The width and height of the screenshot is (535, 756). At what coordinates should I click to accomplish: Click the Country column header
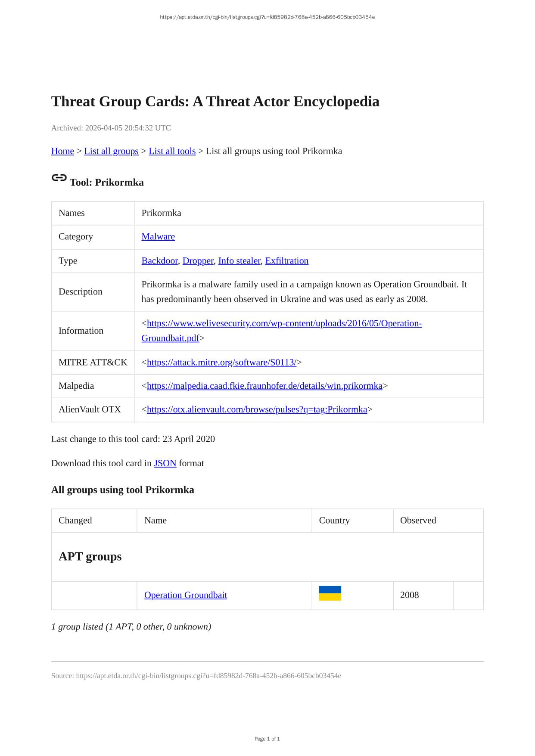(334, 521)
